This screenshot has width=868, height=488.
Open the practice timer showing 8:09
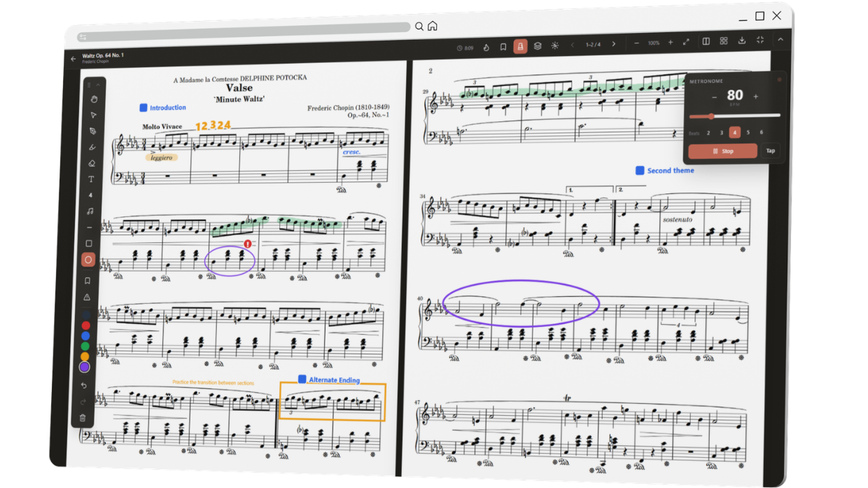(465, 48)
